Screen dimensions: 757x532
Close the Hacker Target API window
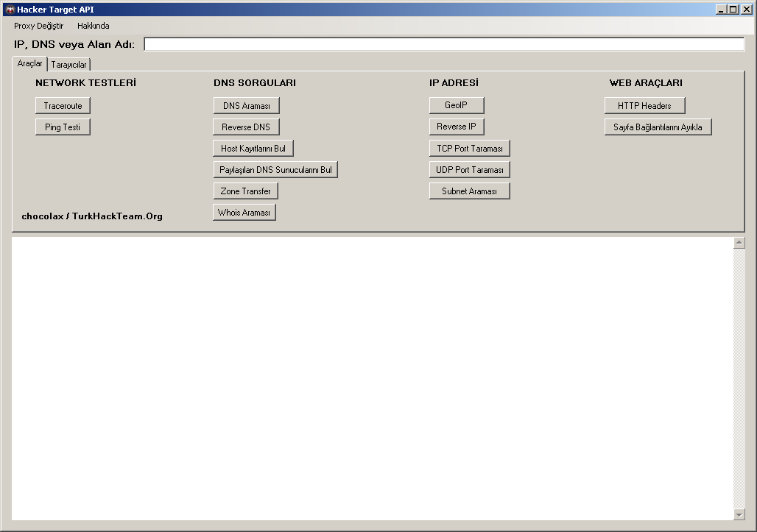[x=747, y=9]
